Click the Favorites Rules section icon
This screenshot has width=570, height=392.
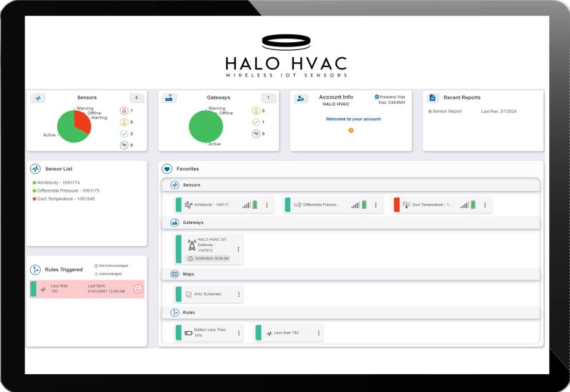pos(175,313)
